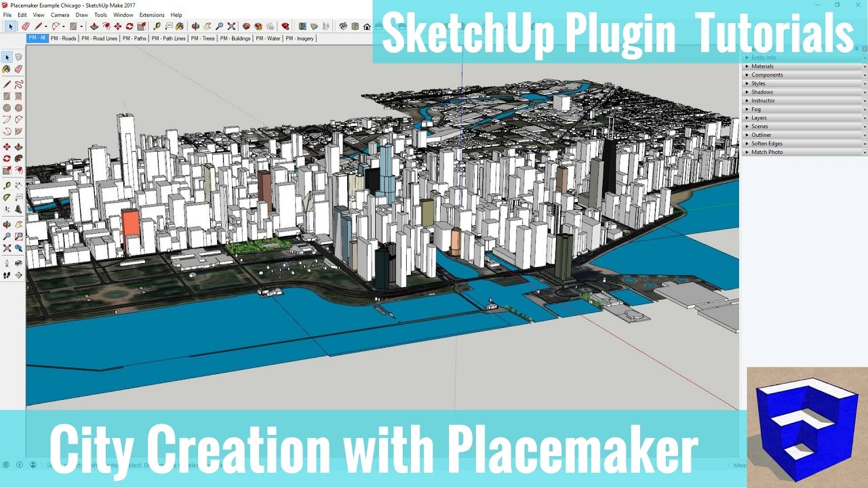The image size is (868, 488).
Task: Close the Match Photo tray entry
Action: 864,152
